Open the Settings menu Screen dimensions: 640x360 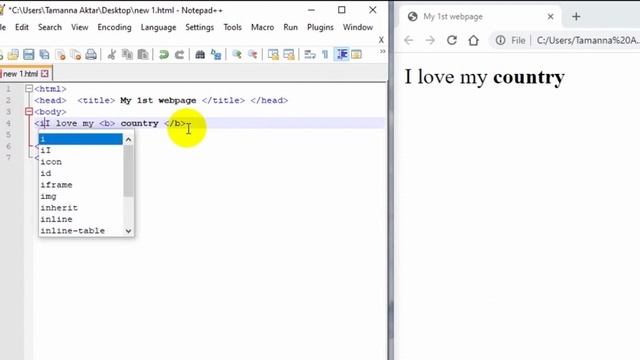click(200, 27)
